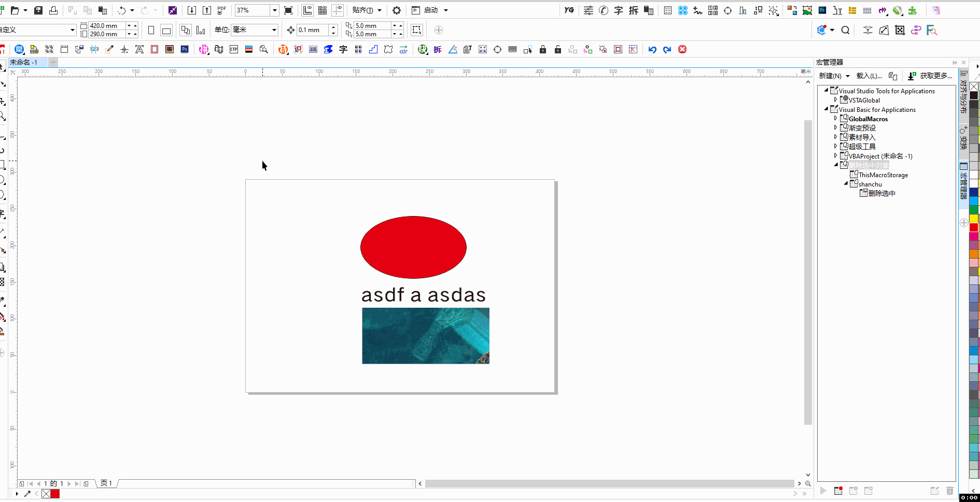
Task: Click the green puzzle piece icon
Action: tap(913, 10)
